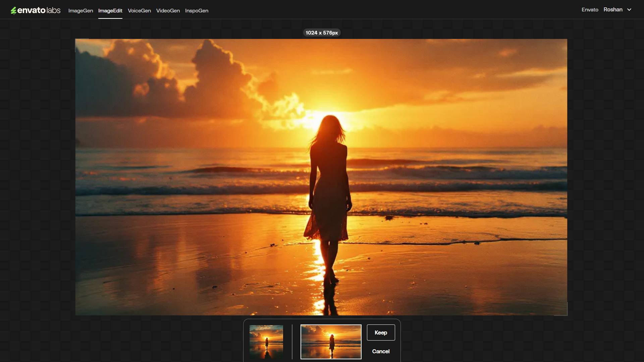Click the Envato Labs logo
Screen dimensions: 644x362
click(35, 10)
